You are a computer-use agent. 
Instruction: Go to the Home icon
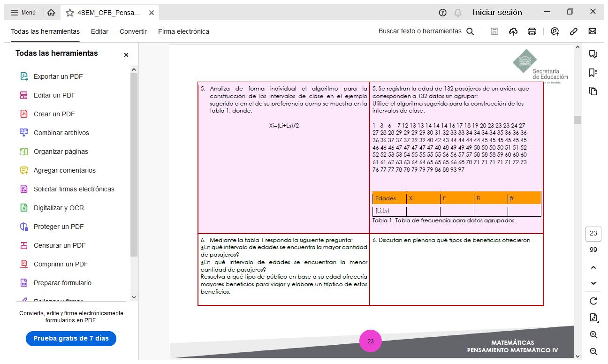point(51,13)
